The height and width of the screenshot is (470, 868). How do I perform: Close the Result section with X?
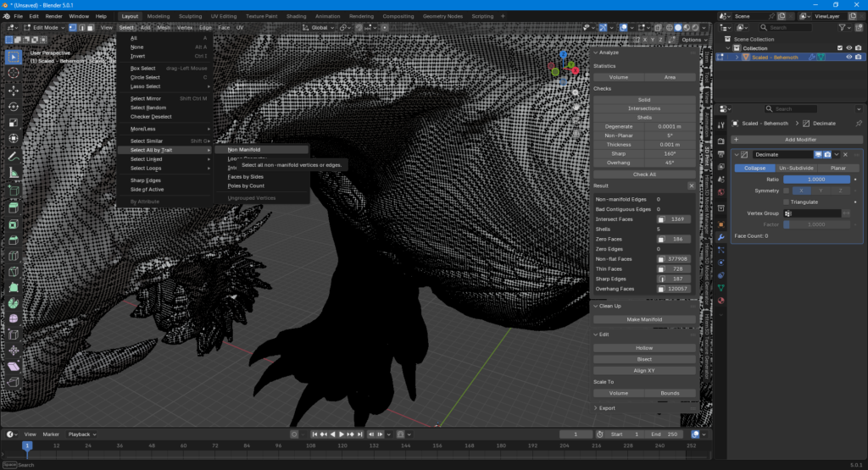click(691, 185)
